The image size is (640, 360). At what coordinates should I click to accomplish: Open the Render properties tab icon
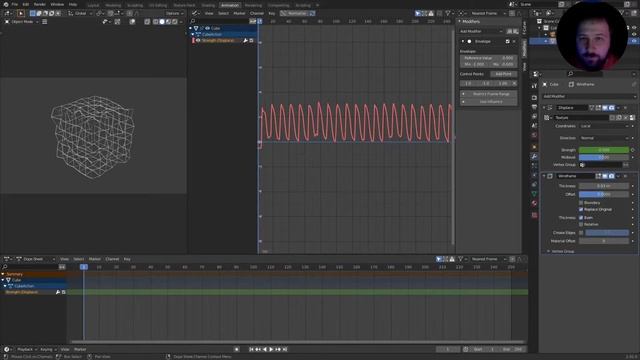pyautogui.click(x=534, y=98)
